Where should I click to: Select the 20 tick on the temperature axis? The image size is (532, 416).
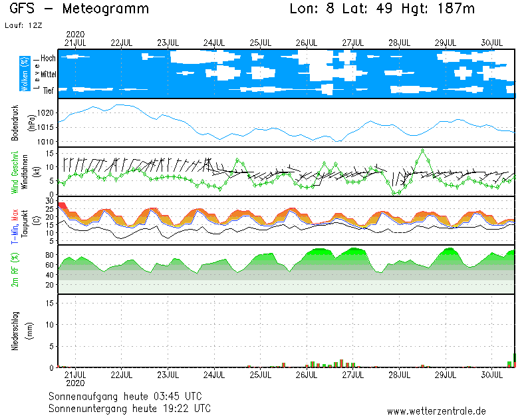pyautogui.click(x=49, y=217)
